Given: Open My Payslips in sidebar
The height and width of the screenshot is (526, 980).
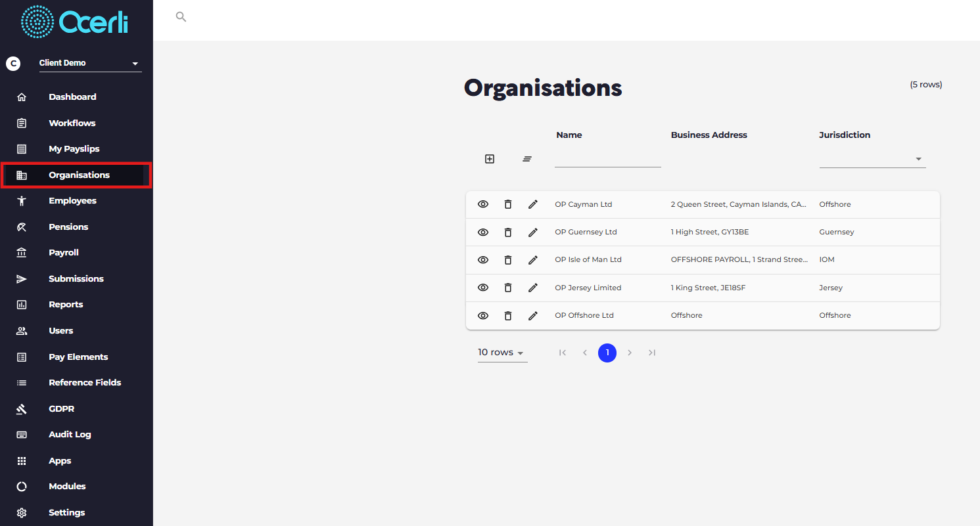Looking at the screenshot, I should (74, 149).
